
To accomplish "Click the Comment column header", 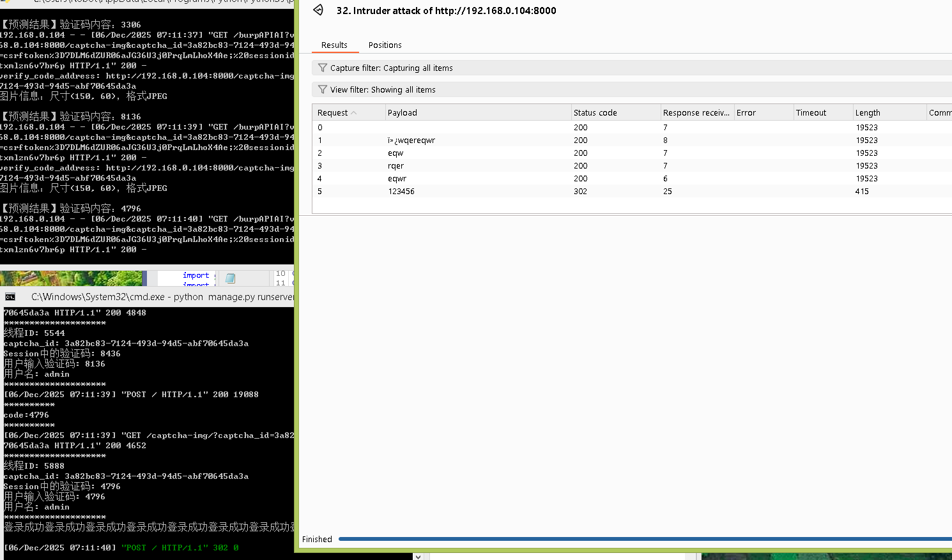I will tap(939, 112).
